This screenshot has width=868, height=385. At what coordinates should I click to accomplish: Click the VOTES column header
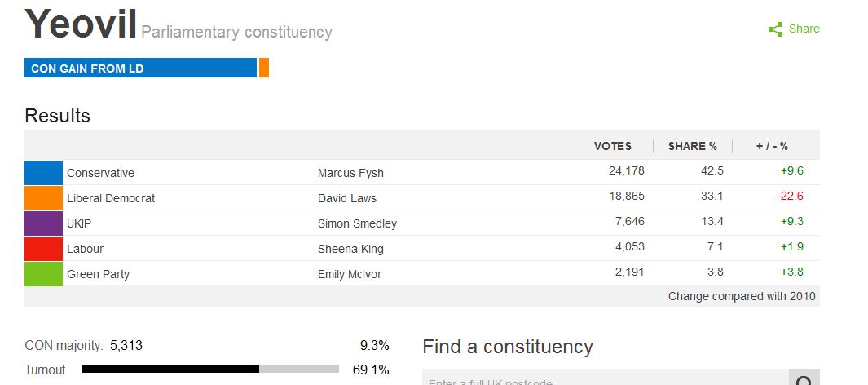[612, 146]
